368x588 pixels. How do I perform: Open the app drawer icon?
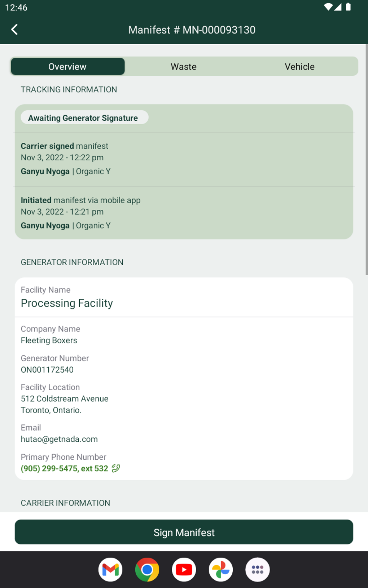[x=258, y=570]
